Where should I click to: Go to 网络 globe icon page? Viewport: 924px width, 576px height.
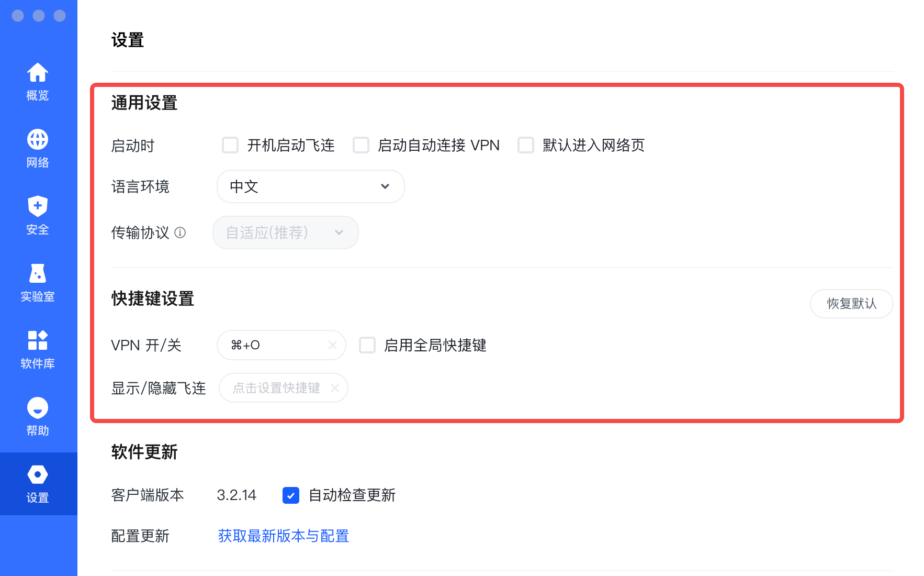pos(38,140)
